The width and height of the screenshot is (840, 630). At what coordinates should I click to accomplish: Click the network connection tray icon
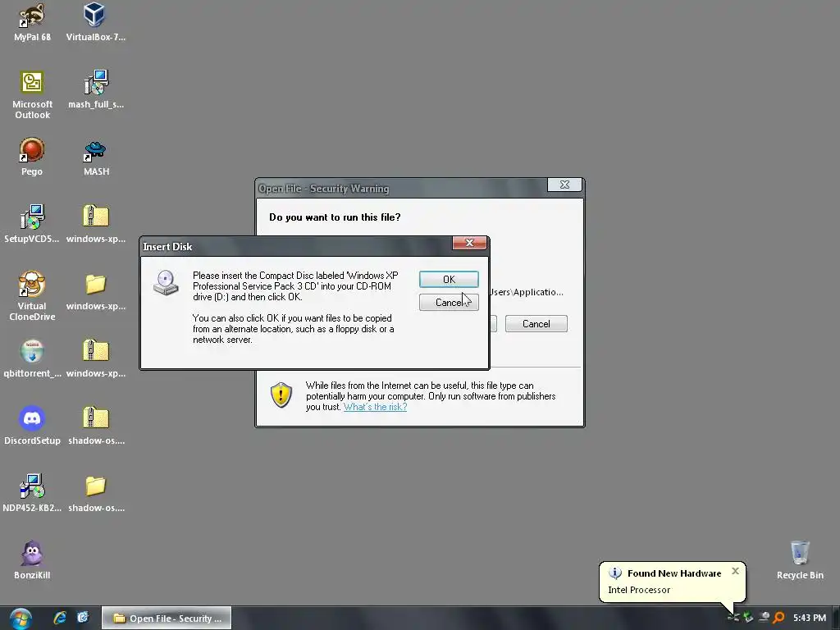(x=764, y=618)
